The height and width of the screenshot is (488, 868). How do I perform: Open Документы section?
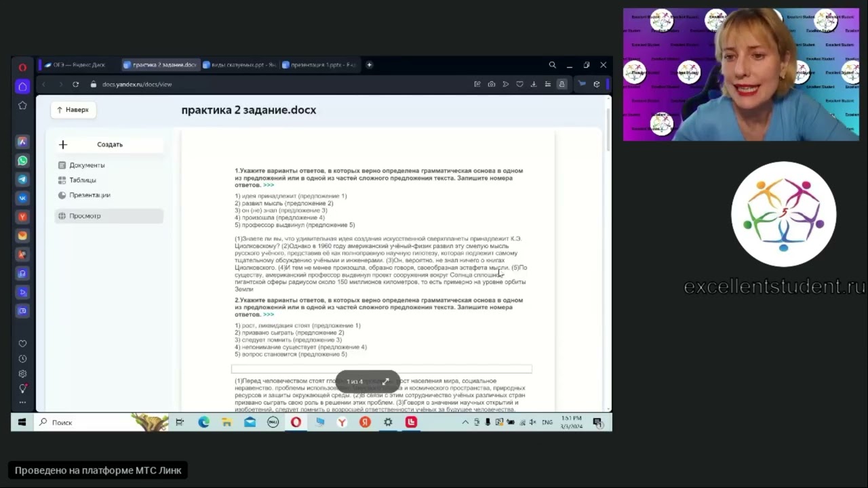pos(87,165)
